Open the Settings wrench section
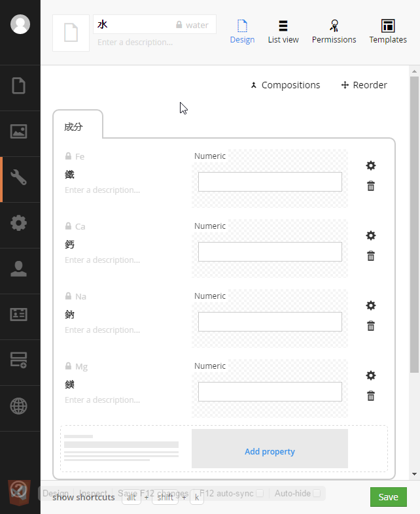This screenshot has height=514, width=420. (x=19, y=177)
